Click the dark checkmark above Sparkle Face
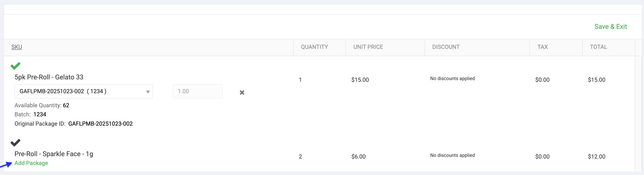 click(15, 143)
